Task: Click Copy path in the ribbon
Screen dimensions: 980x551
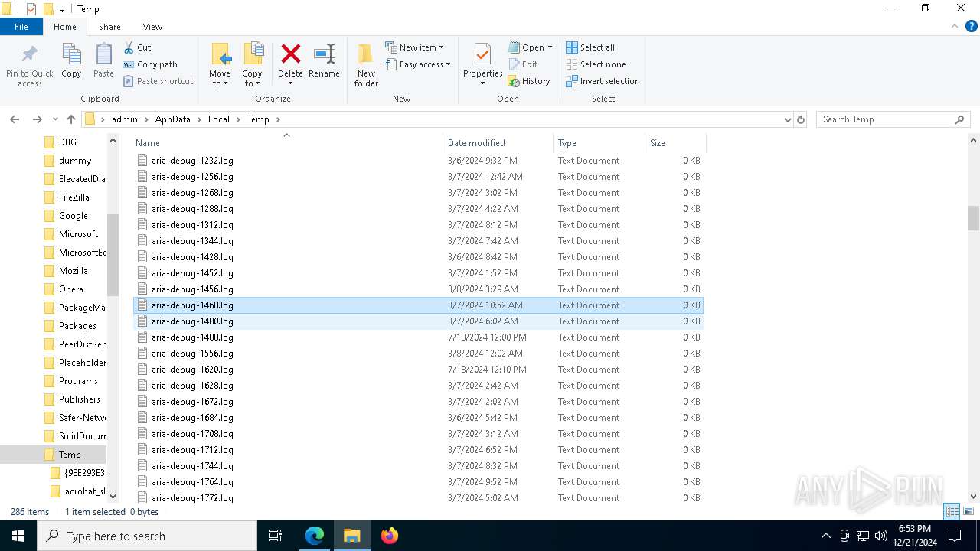Action: click(150, 64)
